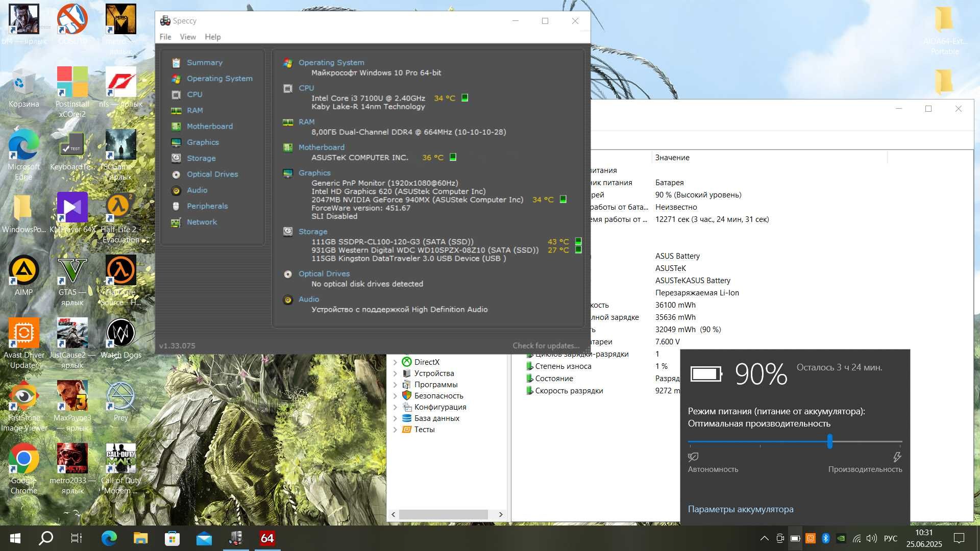Viewport: 980px width, 551px height.
Task: Click the Wi-Fi network tray icon
Action: pyautogui.click(x=856, y=538)
